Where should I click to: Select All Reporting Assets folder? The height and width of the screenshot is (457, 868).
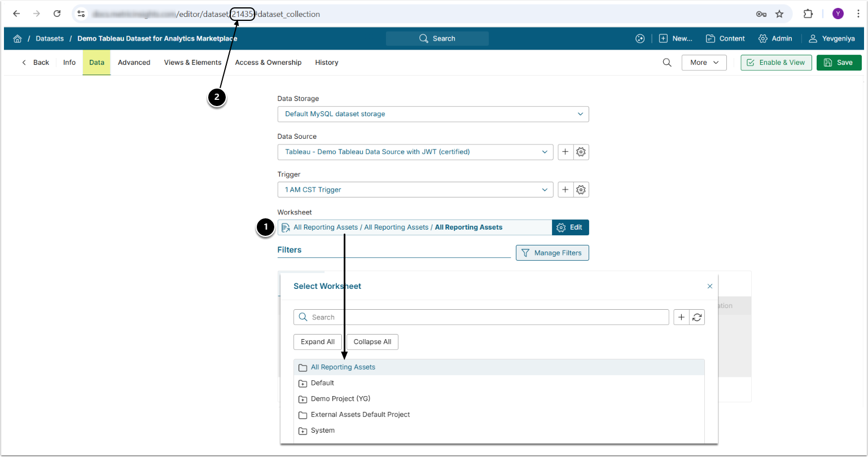point(499,367)
